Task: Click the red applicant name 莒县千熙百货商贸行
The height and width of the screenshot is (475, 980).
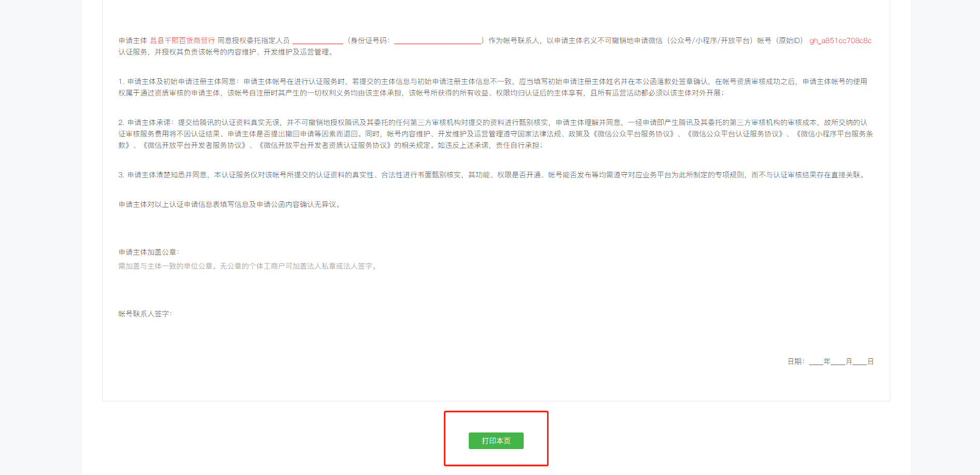Action: coord(183,40)
